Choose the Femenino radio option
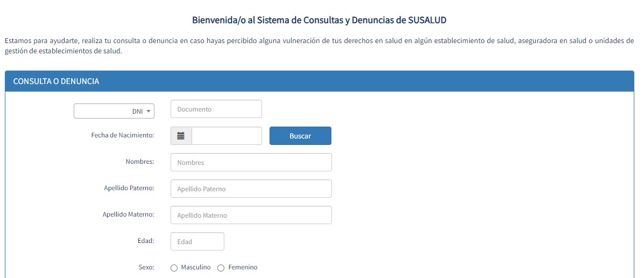The height and width of the screenshot is (278, 644). tap(221, 268)
